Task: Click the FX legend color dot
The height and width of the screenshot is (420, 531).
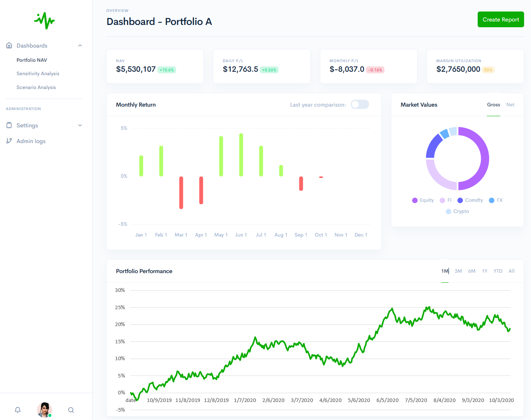Action: [x=491, y=200]
